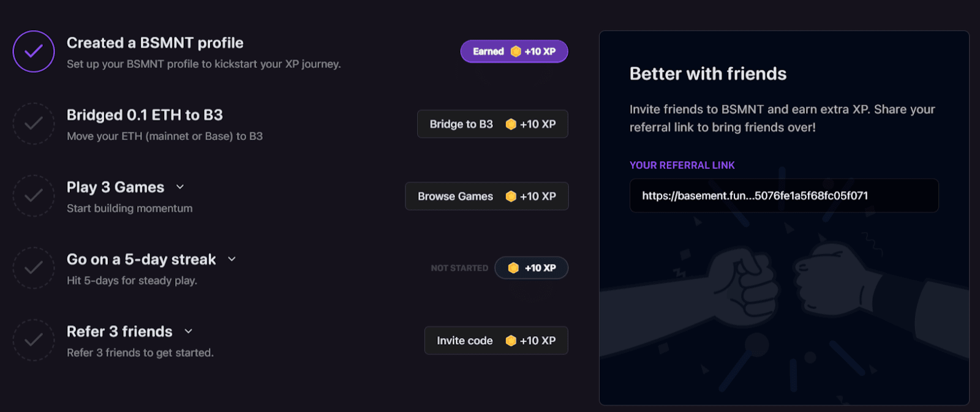The height and width of the screenshot is (412, 980).
Task: Expand the Refer 3 friends chevron
Action: pos(189,332)
